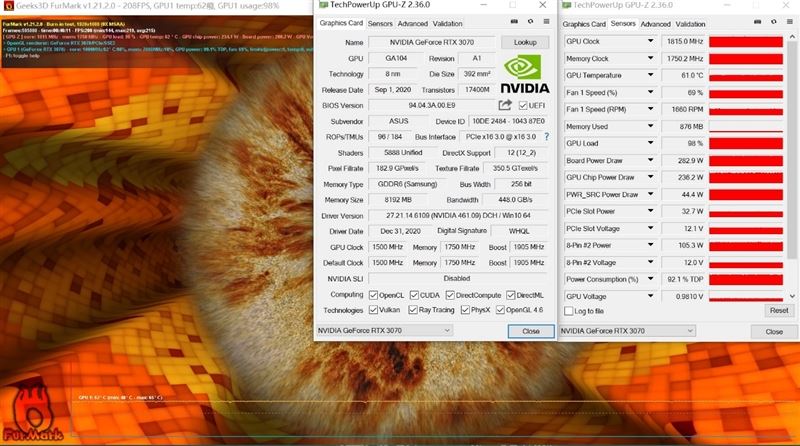The image size is (800, 446).
Task: Open hamburger menu in Graphics Card GPU-Z window
Action: 546,21
